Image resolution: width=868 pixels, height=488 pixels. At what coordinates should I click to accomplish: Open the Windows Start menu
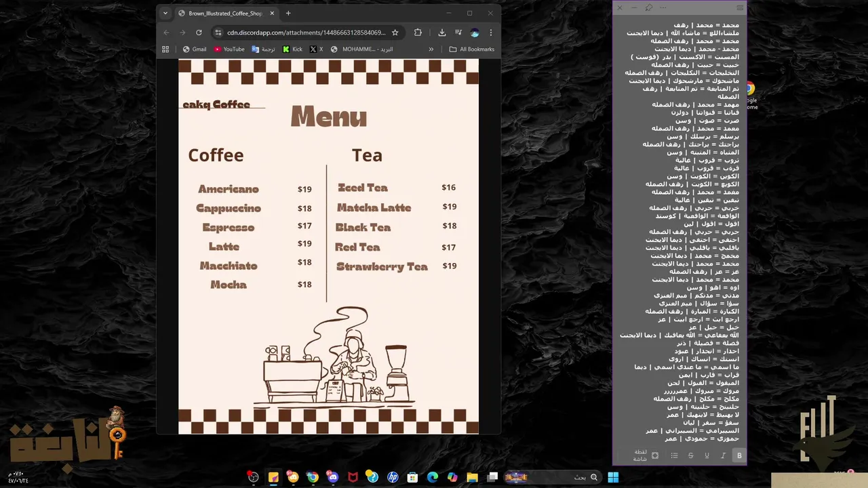pos(613,477)
